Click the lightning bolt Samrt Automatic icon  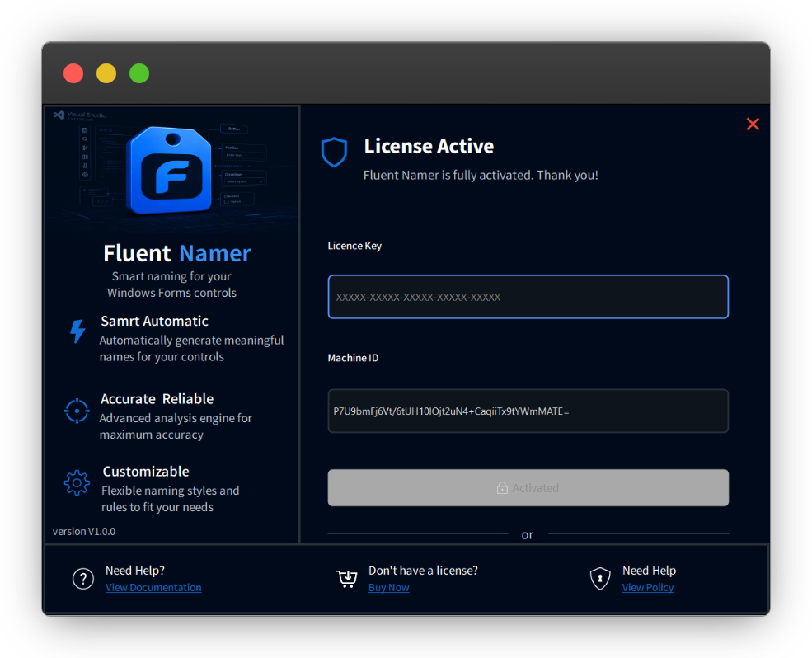pos(77,331)
